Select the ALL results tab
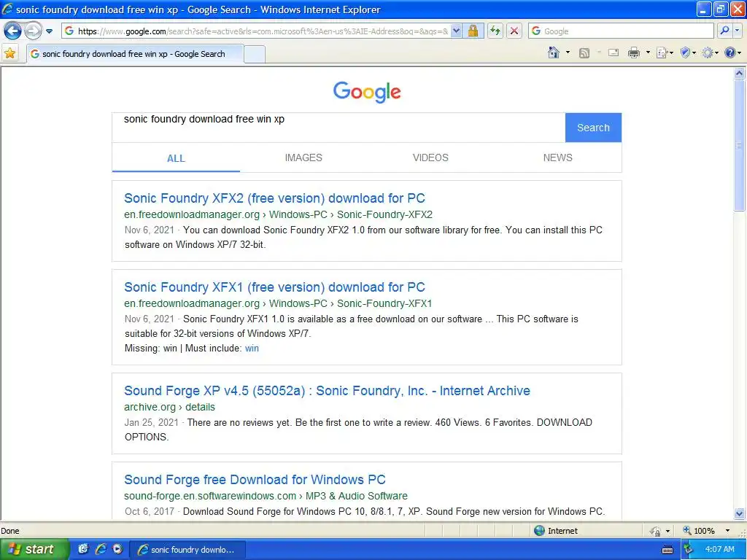 pos(176,158)
